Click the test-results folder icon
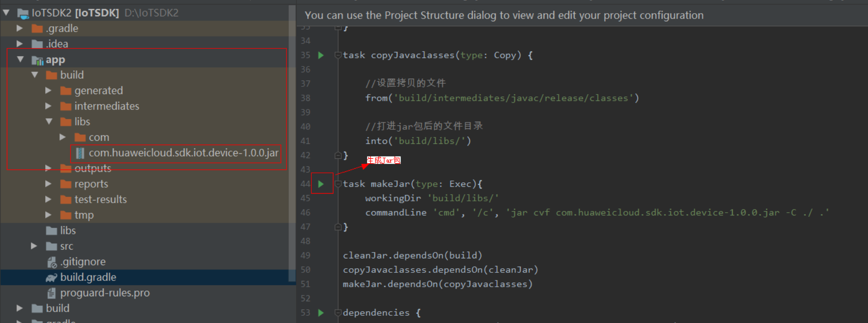 click(66, 199)
